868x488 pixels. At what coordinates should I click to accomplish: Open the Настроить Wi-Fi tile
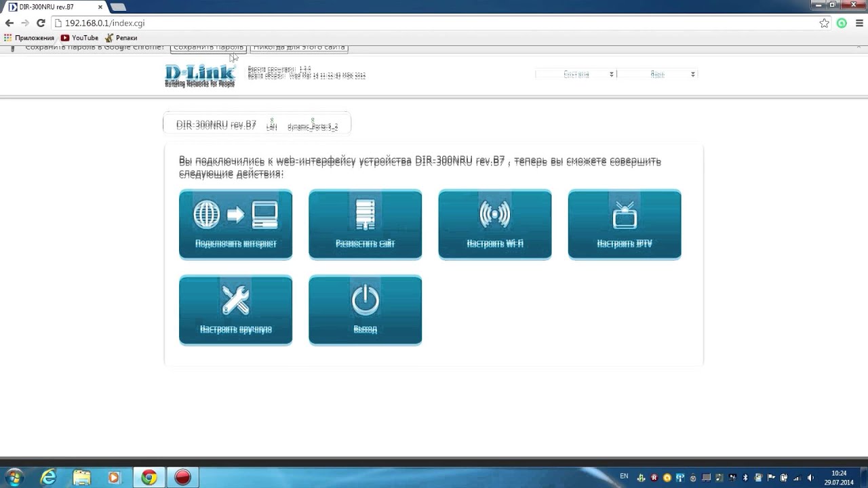pos(494,224)
